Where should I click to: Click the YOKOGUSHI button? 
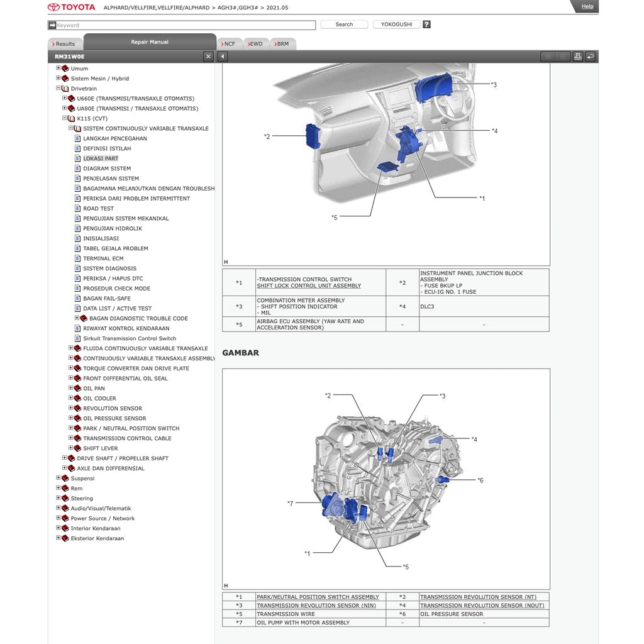coord(397,24)
